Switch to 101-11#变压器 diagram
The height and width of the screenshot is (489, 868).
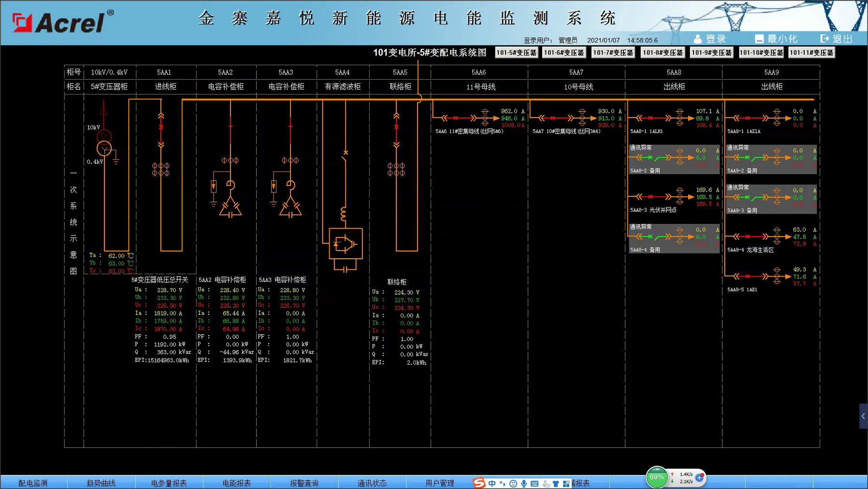point(811,53)
